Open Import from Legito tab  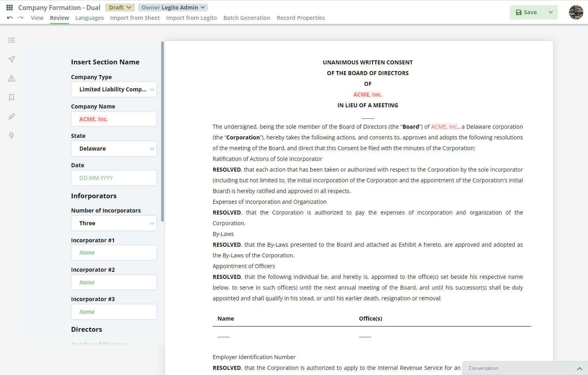[x=192, y=18]
